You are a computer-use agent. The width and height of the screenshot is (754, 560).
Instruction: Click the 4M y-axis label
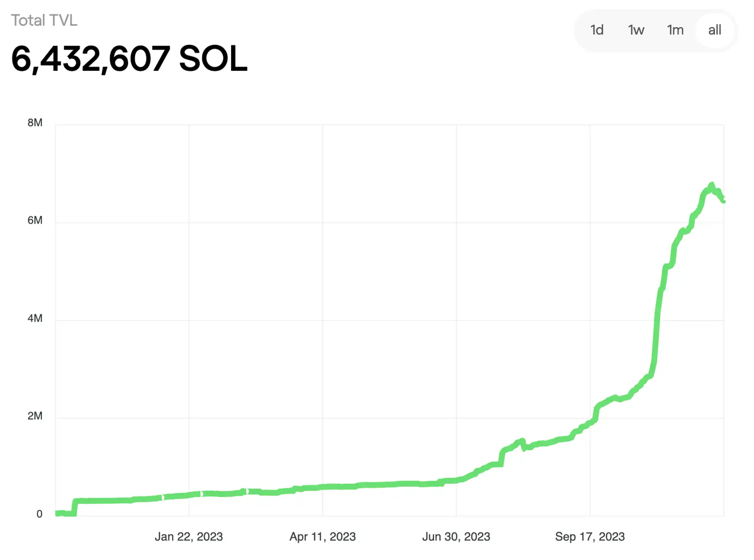pyautogui.click(x=35, y=318)
